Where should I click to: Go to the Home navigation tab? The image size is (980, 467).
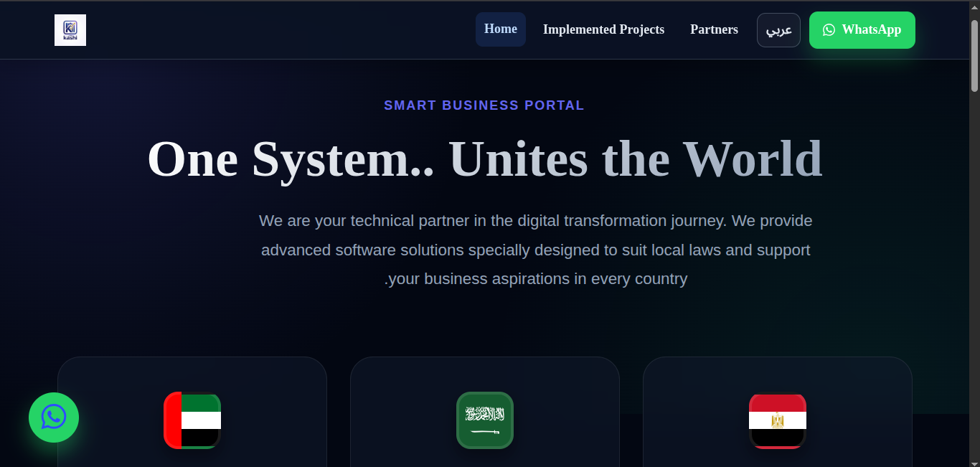(501, 29)
